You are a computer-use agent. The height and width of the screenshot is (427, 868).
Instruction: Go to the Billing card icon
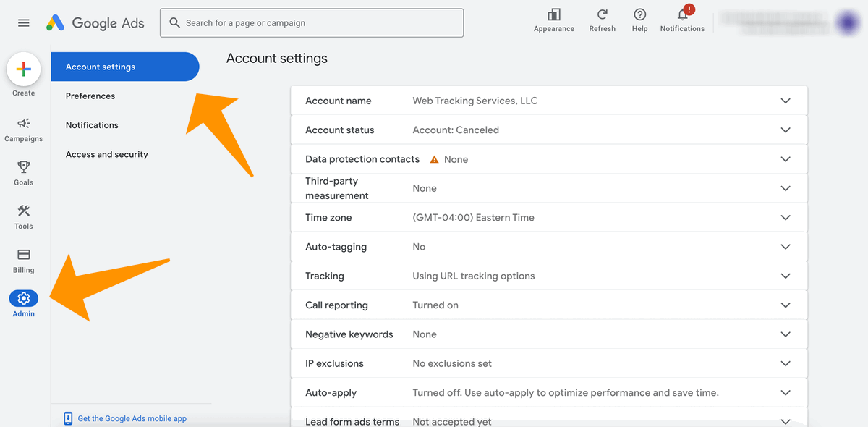click(23, 255)
